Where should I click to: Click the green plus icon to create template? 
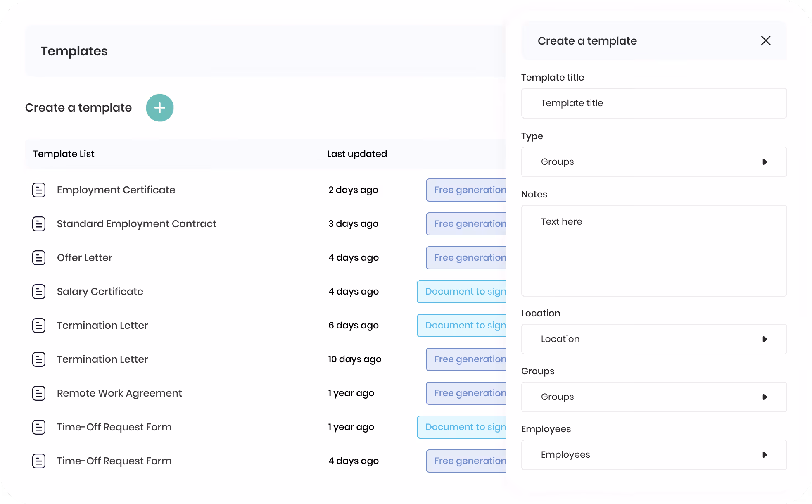(160, 108)
